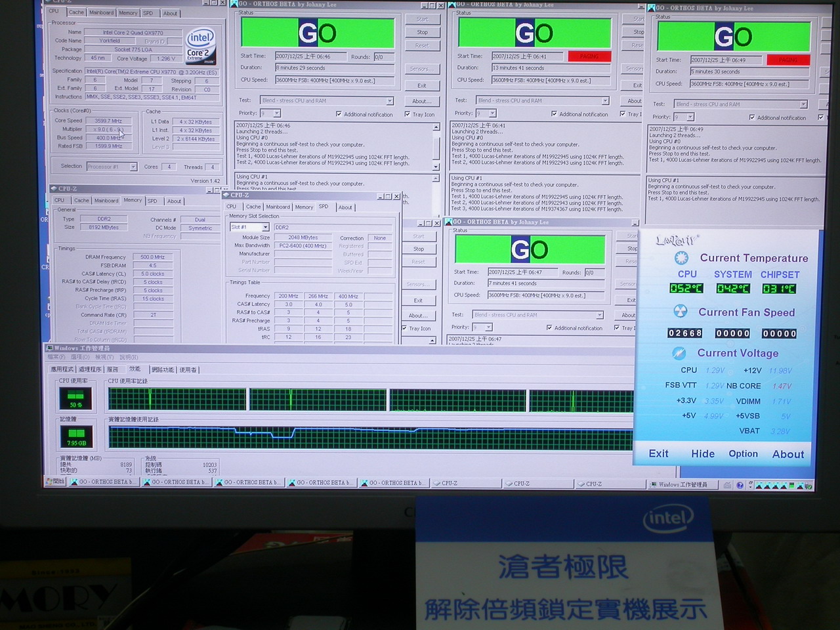Switch to the Windows Task Manager taskbar item
Image resolution: width=840 pixels, height=630 pixels.
point(682,485)
